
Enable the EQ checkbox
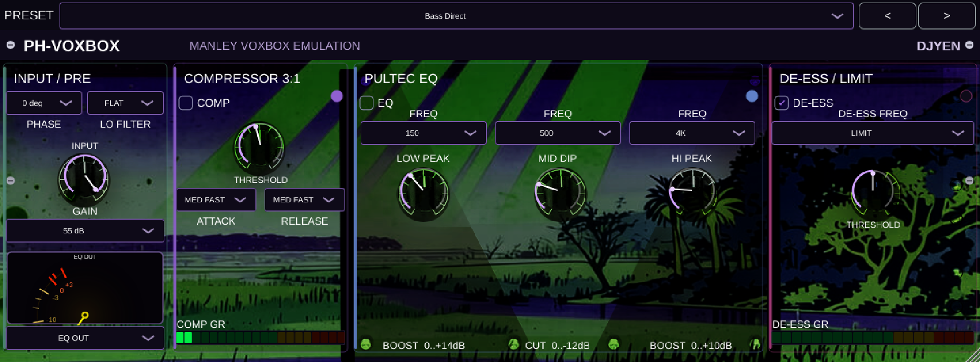click(x=366, y=103)
